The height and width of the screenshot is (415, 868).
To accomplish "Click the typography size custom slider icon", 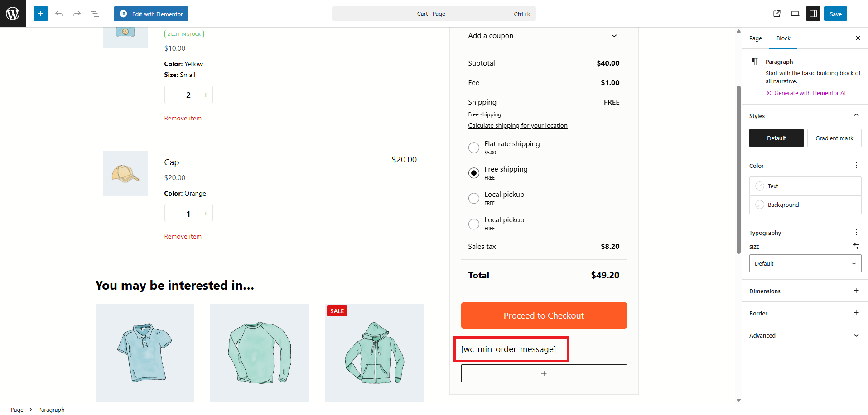I will tap(856, 247).
